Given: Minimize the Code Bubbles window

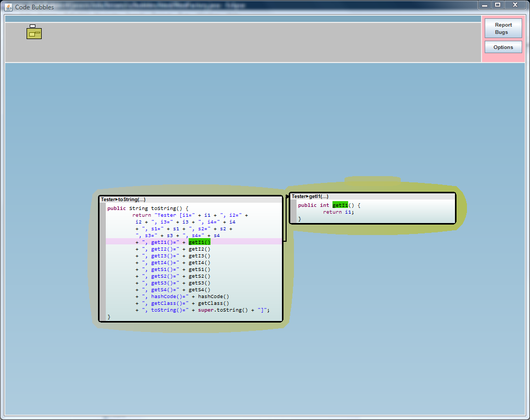Looking at the screenshot, I should click(485, 5).
